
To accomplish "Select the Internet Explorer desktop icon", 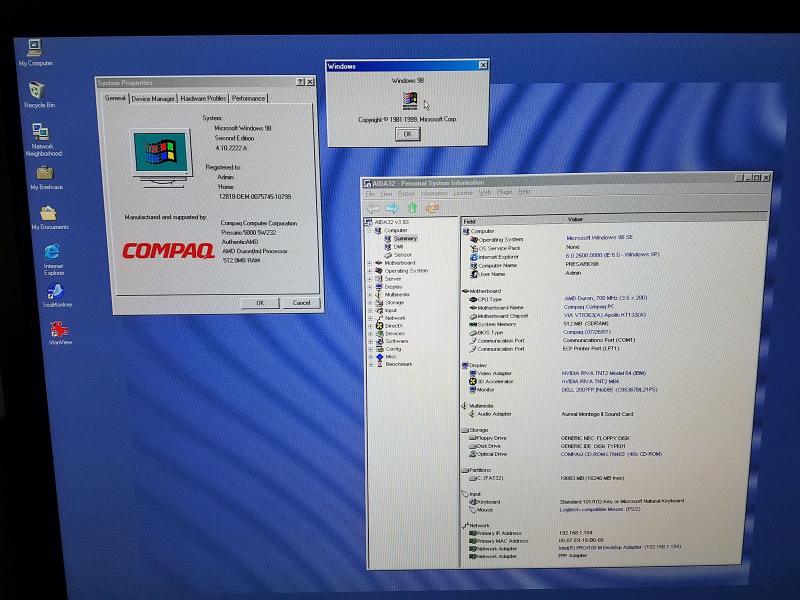I will pyautogui.click(x=53, y=259).
